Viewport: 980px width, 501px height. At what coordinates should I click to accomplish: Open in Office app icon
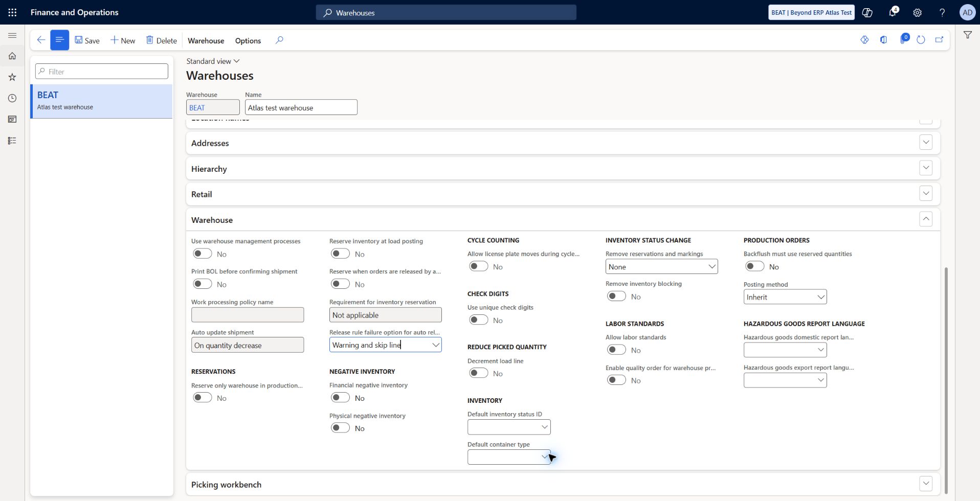(883, 40)
